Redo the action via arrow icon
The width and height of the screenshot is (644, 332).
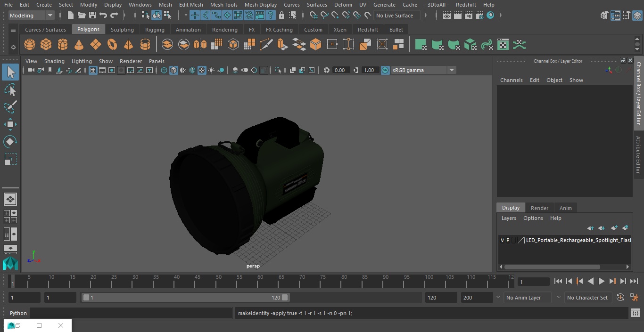[x=114, y=16]
